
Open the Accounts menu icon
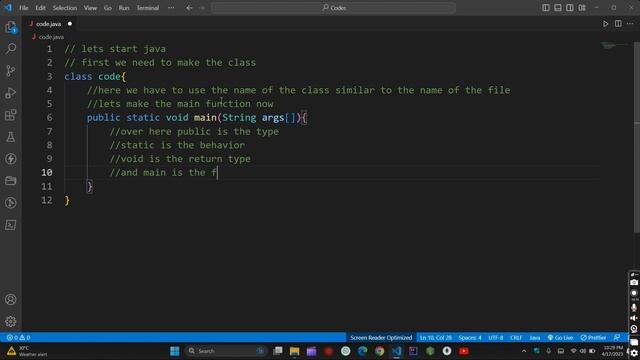[x=11, y=300]
